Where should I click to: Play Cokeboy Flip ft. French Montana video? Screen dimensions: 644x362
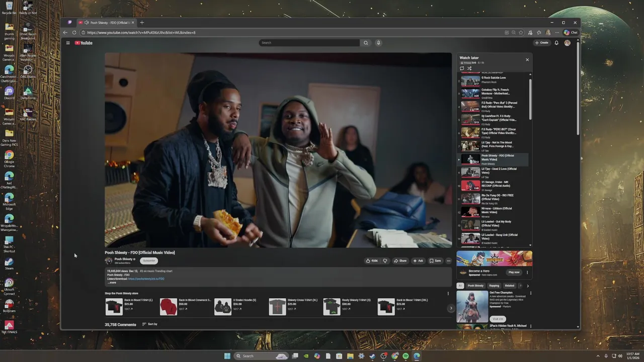pos(494,93)
